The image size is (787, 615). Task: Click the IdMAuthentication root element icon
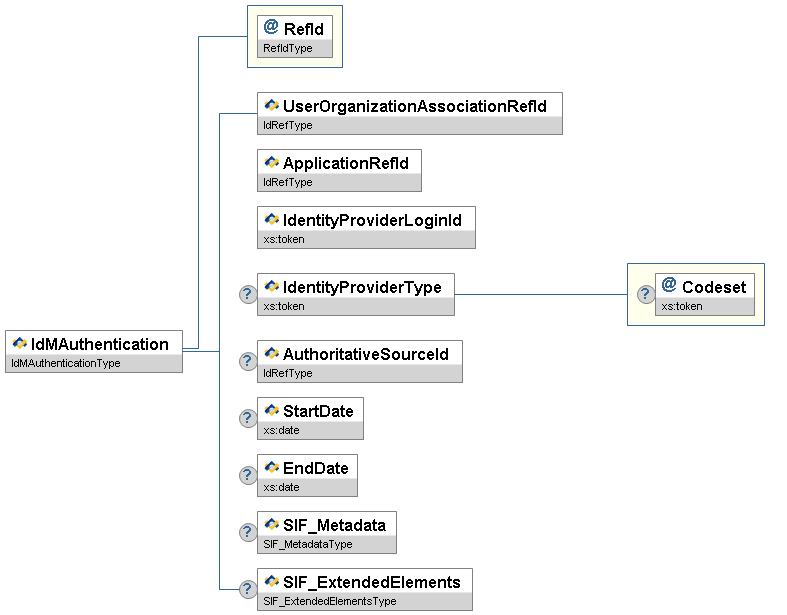point(19,344)
